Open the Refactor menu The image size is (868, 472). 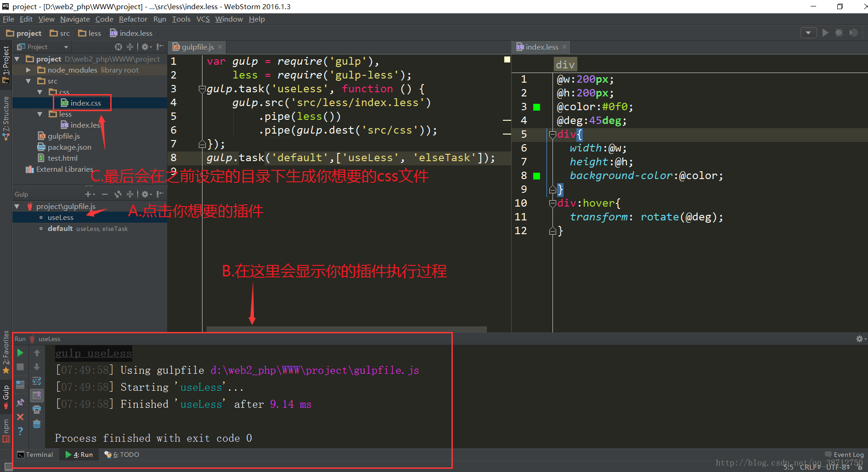(133, 19)
